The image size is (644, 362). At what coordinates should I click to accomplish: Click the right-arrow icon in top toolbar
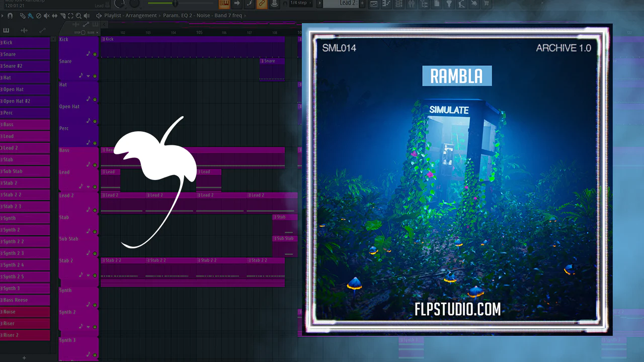click(x=237, y=4)
